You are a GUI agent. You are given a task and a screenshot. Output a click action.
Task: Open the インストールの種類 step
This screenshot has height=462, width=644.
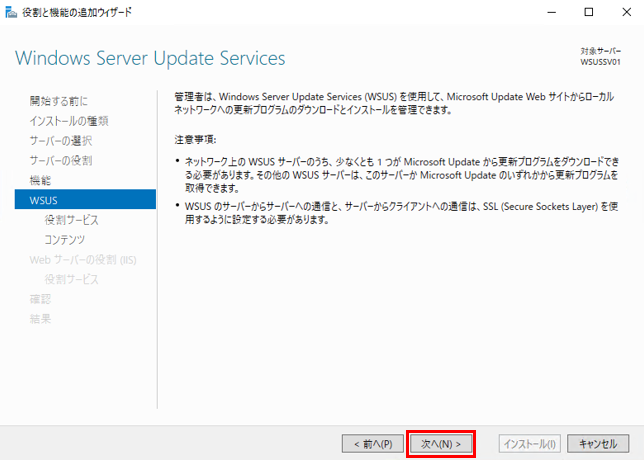(x=69, y=121)
